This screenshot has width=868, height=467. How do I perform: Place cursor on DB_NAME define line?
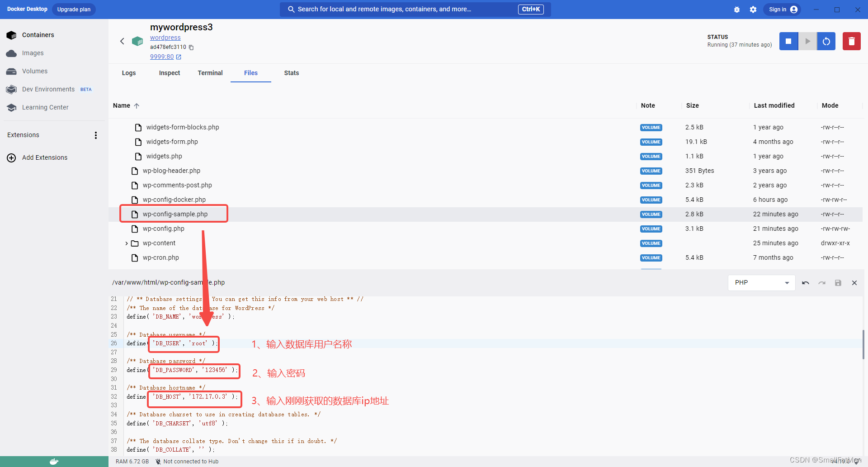pos(180,317)
